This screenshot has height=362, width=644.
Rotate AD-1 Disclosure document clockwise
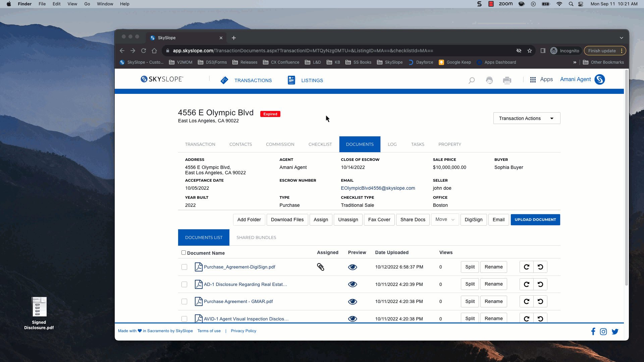pyautogui.click(x=527, y=284)
